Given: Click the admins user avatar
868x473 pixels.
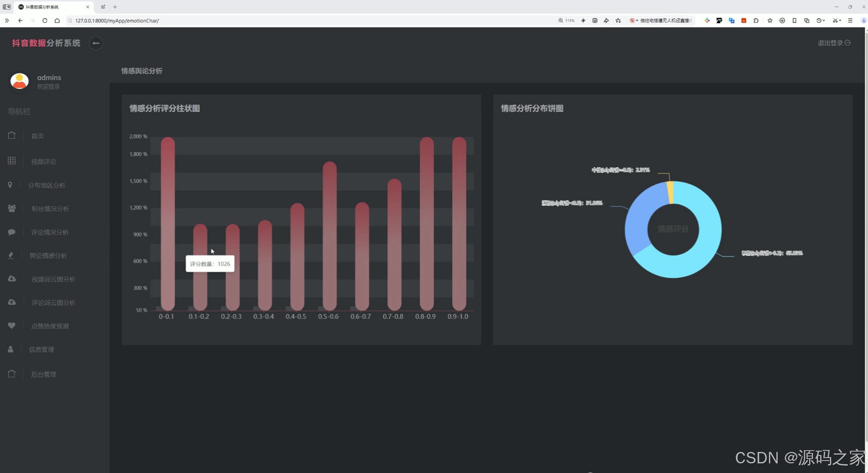Looking at the screenshot, I should pyautogui.click(x=19, y=81).
